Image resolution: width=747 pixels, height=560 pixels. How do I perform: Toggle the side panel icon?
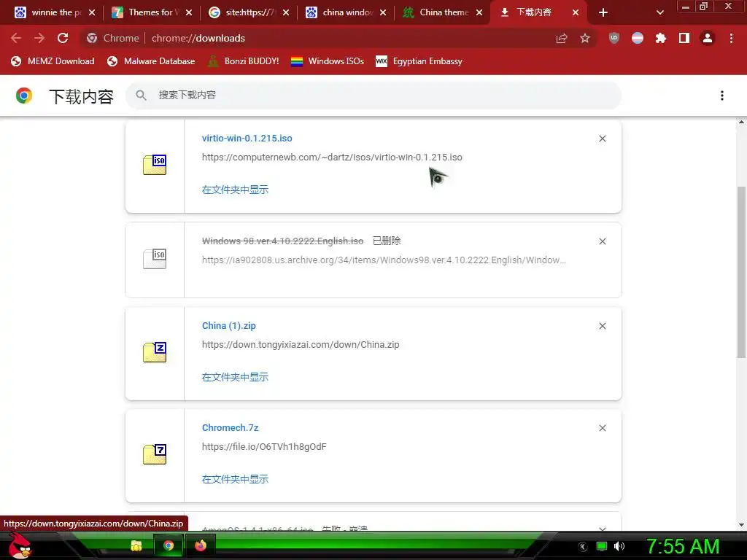click(x=684, y=38)
